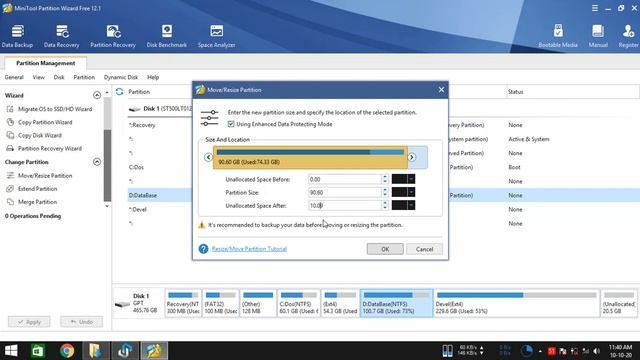Click the volume icon in the system tray
The height and width of the screenshot is (360, 640).
(x=597, y=351)
